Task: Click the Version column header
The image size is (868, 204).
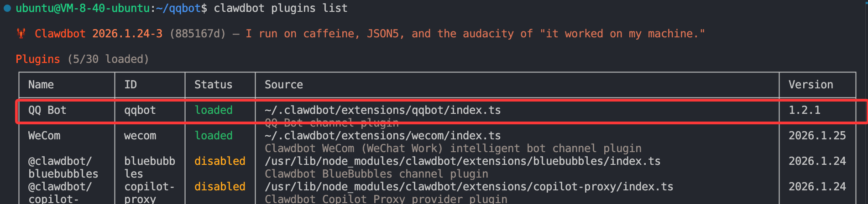Action: [810, 85]
